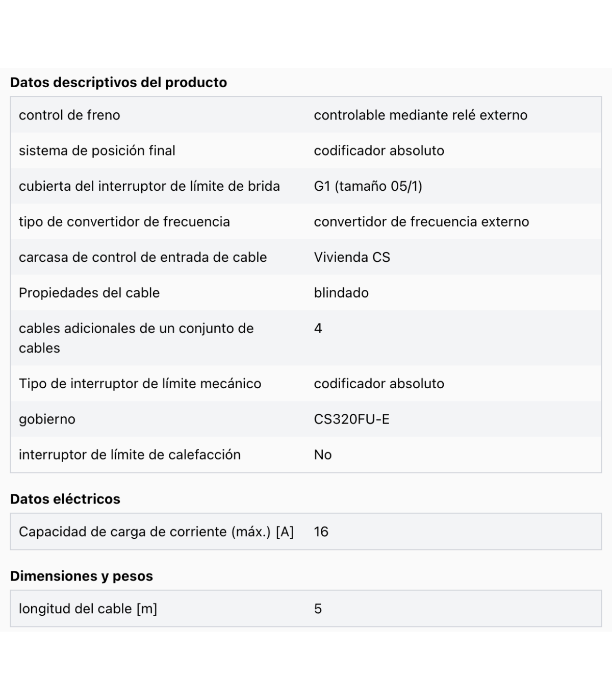The height and width of the screenshot is (700, 612).
Task: Select 'convertidor de frecuencia externo' value
Action: coord(422,222)
